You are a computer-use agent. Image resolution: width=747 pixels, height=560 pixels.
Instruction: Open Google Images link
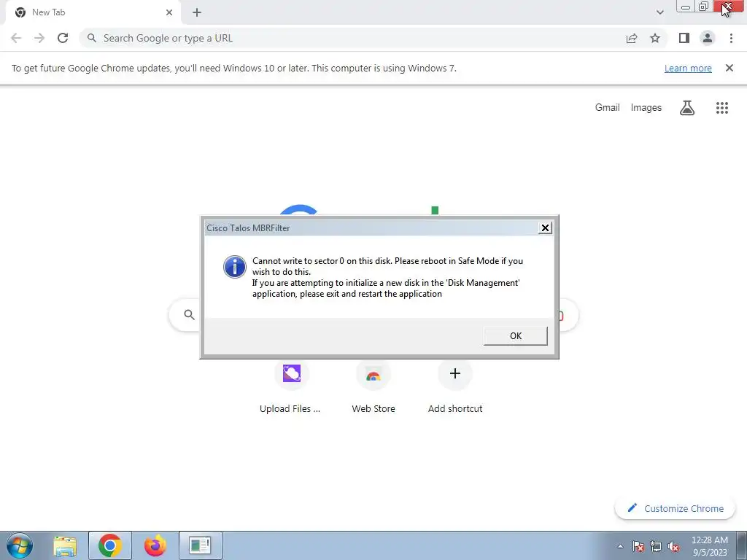click(646, 108)
